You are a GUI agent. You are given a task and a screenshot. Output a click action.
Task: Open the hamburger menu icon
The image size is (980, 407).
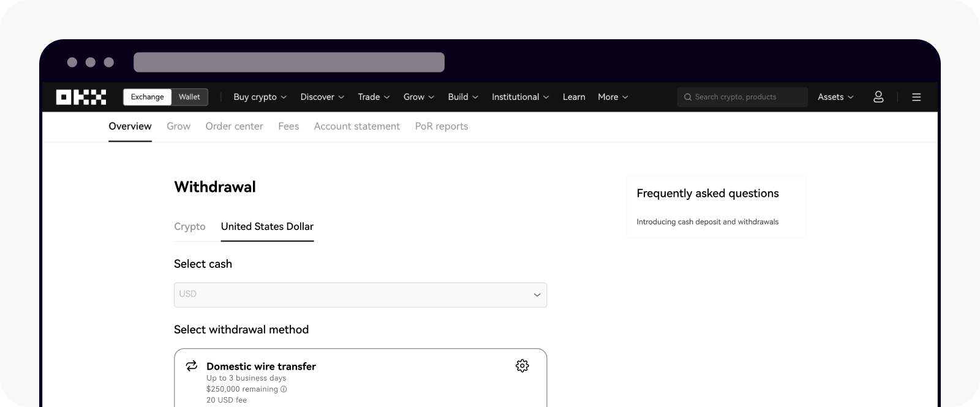pyautogui.click(x=916, y=97)
